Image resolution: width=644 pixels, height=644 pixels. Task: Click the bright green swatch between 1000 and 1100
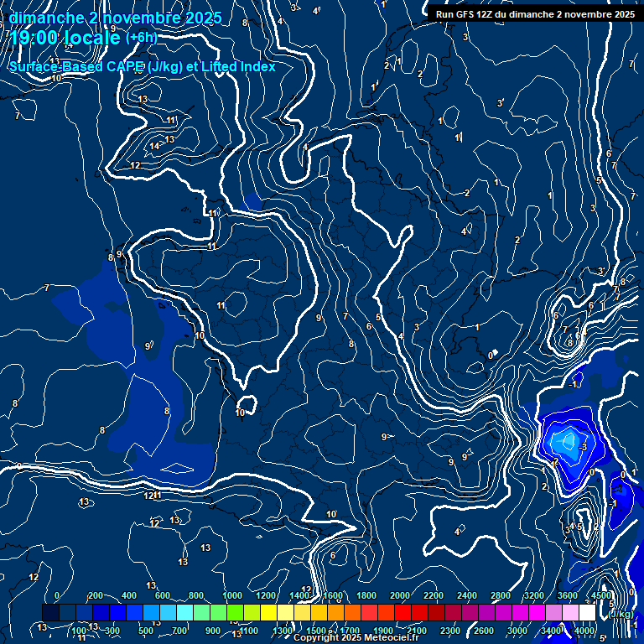point(235,612)
